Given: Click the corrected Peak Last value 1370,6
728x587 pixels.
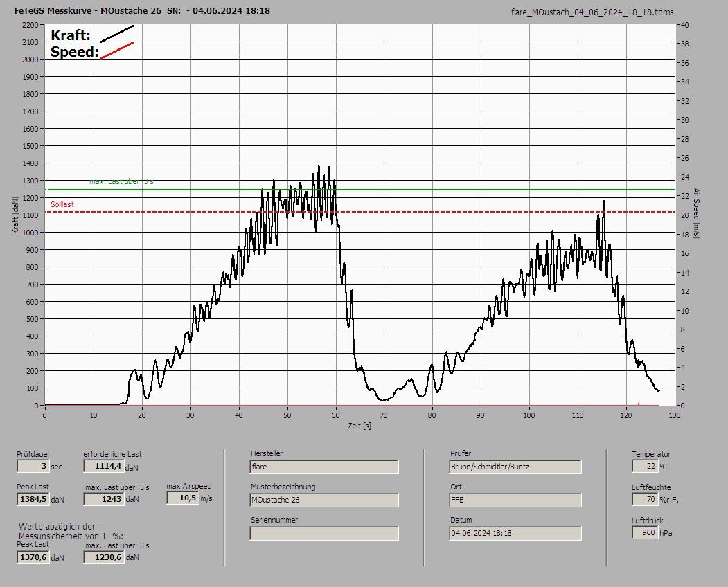Looking at the screenshot, I should pyautogui.click(x=33, y=557).
